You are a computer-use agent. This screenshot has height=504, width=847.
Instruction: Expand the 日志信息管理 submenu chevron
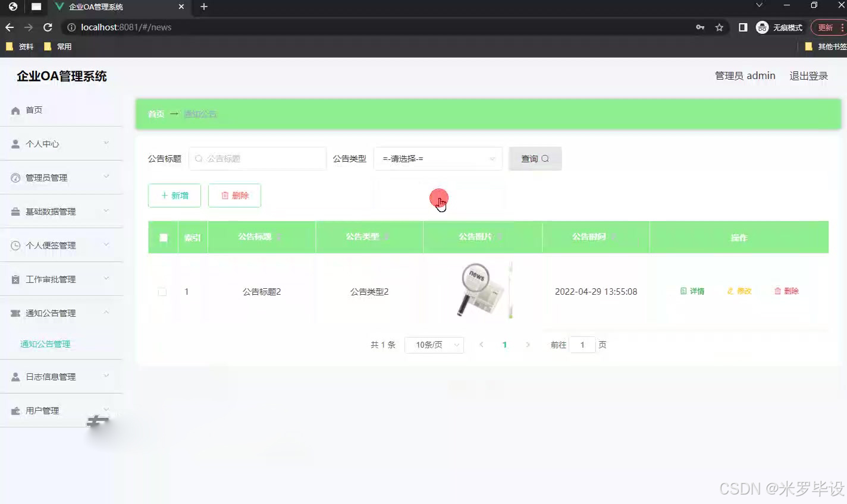pos(106,376)
